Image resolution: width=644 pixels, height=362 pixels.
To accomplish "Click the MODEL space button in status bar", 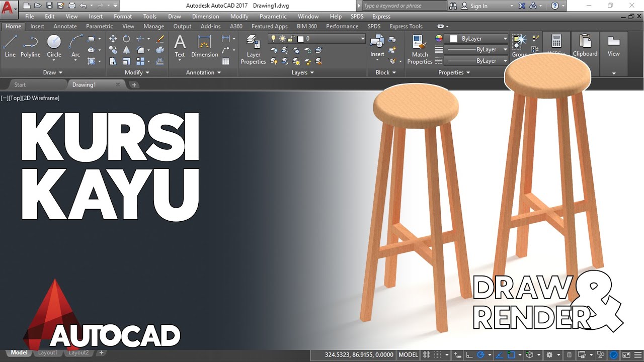I will (408, 354).
